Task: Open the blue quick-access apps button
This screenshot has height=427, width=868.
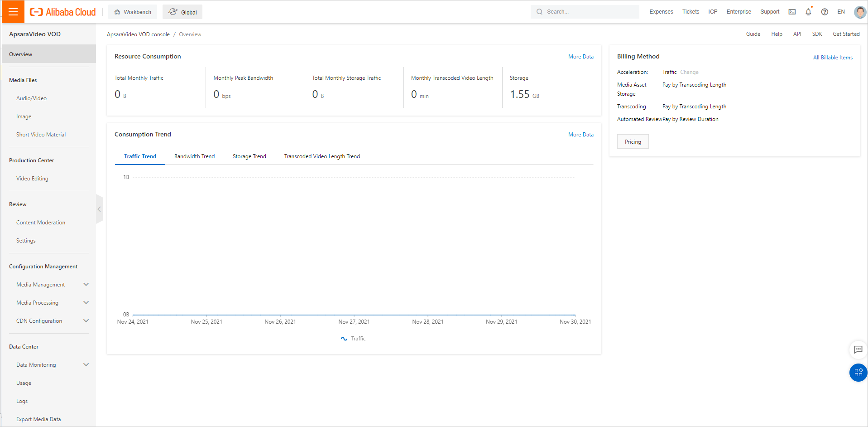Action: (x=858, y=373)
